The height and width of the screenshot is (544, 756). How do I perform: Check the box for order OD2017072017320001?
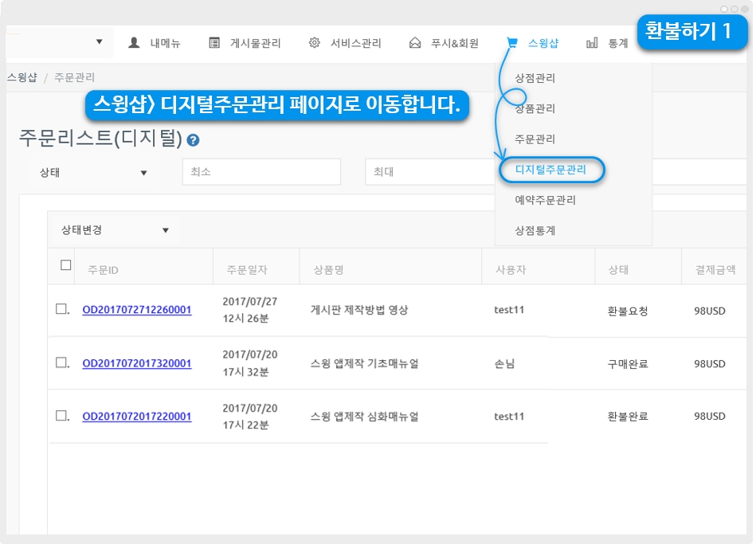(x=61, y=362)
